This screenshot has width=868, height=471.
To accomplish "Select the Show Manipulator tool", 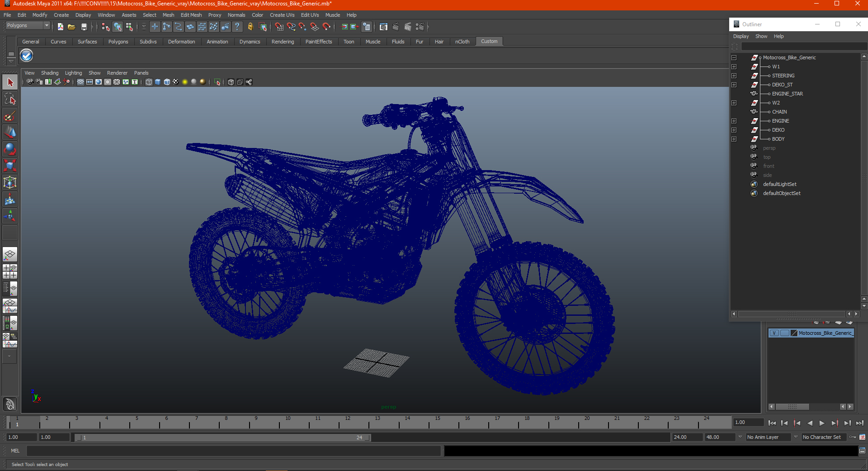I will click(10, 216).
